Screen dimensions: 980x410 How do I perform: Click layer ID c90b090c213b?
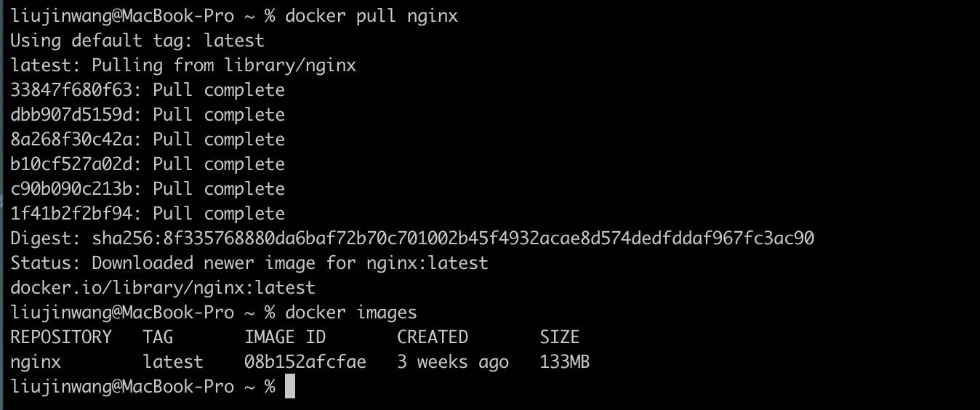71,188
